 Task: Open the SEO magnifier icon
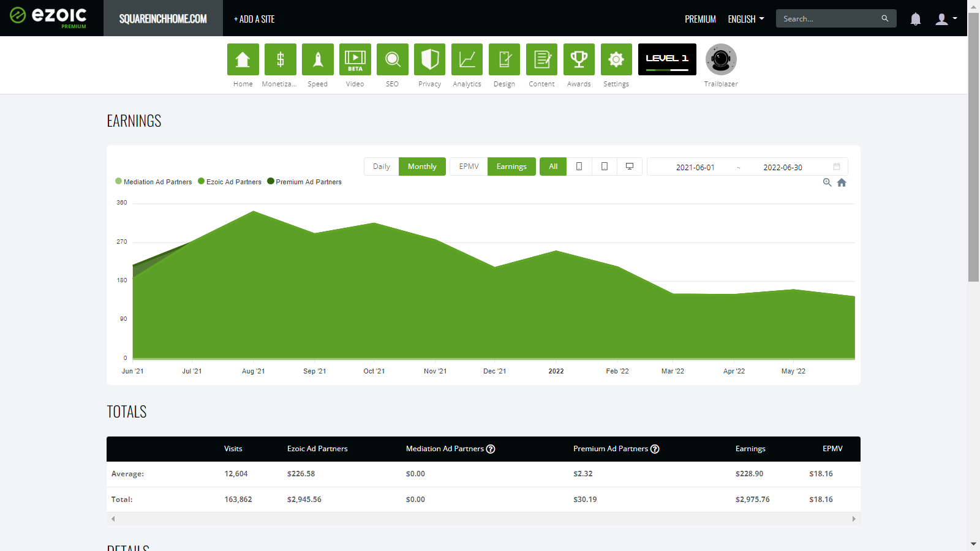point(392,59)
